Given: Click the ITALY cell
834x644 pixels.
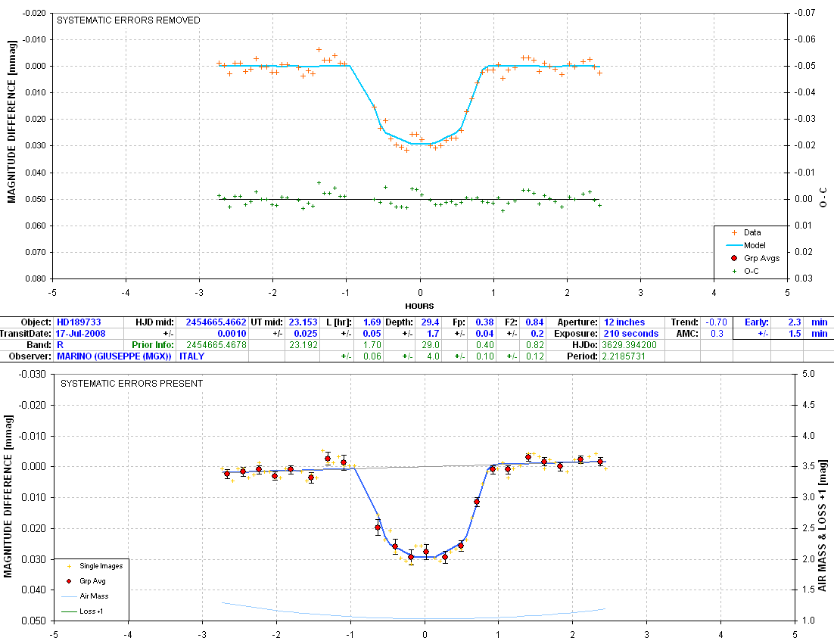Looking at the screenshot, I should point(192,356).
